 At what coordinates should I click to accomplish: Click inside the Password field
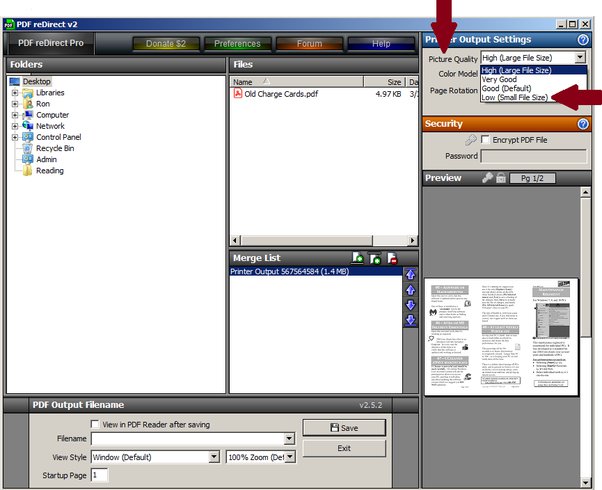pyautogui.click(x=534, y=156)
